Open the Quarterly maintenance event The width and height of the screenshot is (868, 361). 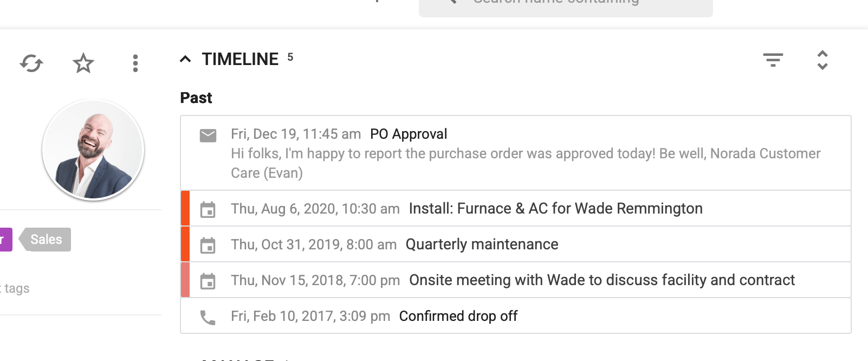pos(482,244)
